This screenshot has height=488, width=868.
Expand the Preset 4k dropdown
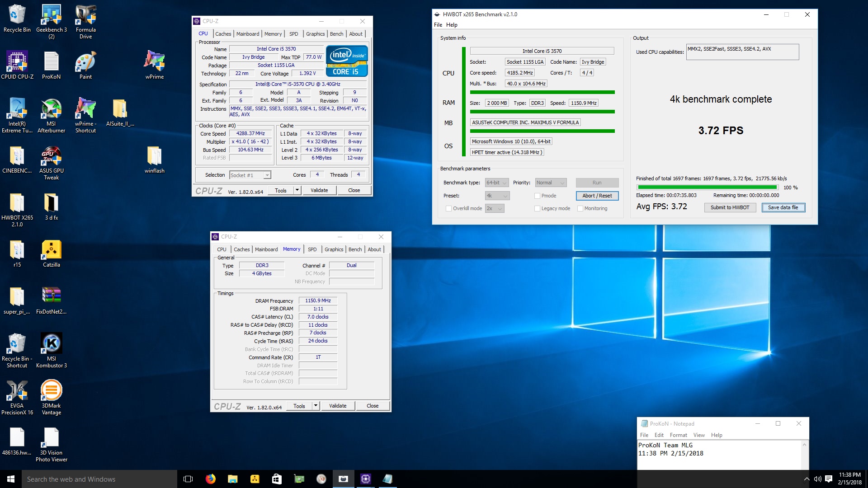(497, 196)
